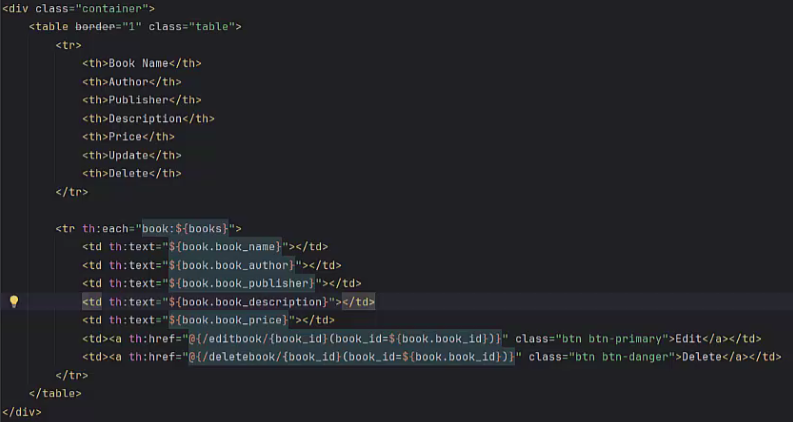Click the yellow lightbulb quick-fix icon
The height and width of the screenshot is (422, 793).
point(14,302)
